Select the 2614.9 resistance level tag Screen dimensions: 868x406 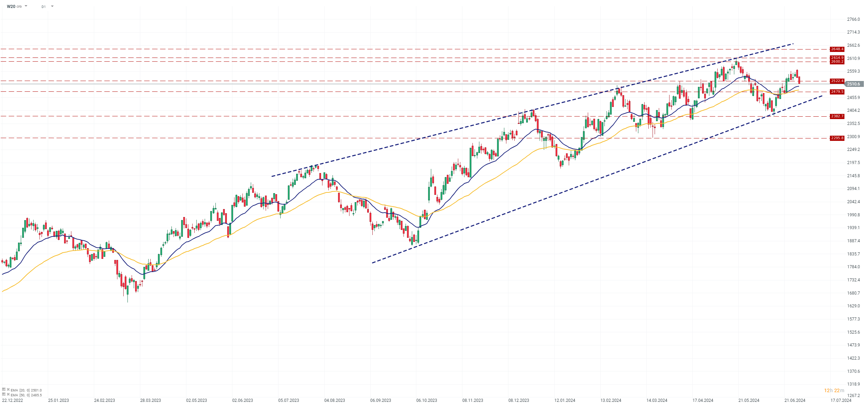pos(837,58)
